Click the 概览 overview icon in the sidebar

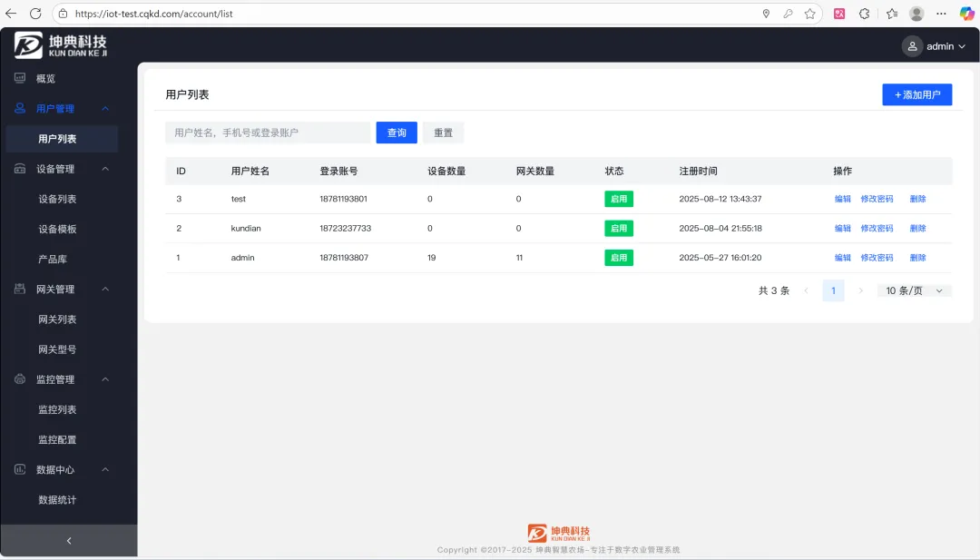pos(20,78)
